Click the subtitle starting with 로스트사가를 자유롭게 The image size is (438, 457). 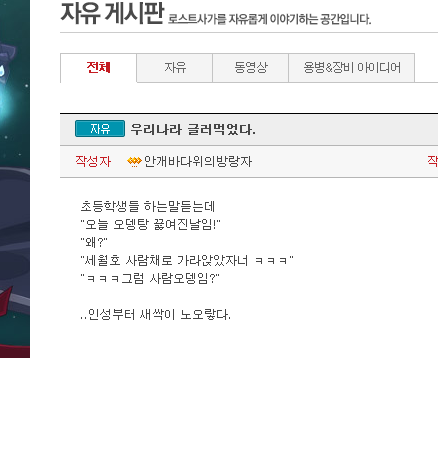pos(269,19)
